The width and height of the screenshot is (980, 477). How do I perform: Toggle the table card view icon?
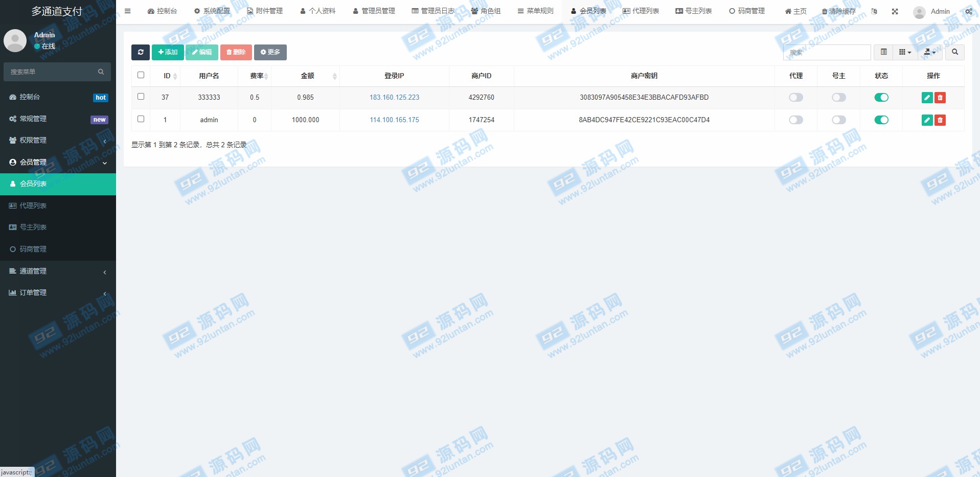(x=883, y=52)
